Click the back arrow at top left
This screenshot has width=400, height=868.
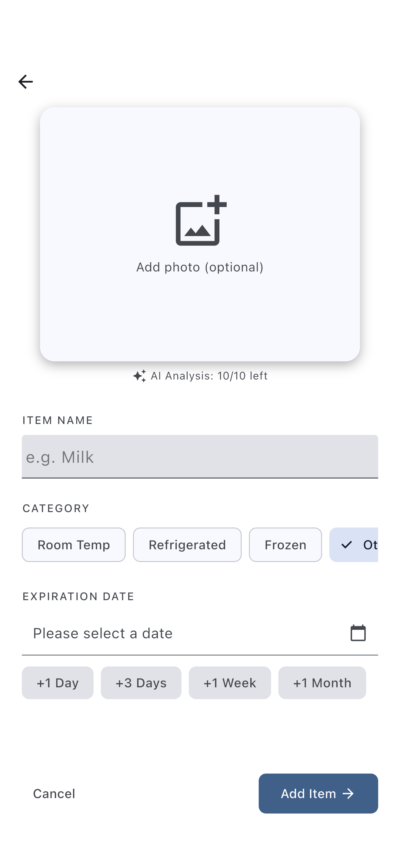pyautogui.click(x=25, y=81)
